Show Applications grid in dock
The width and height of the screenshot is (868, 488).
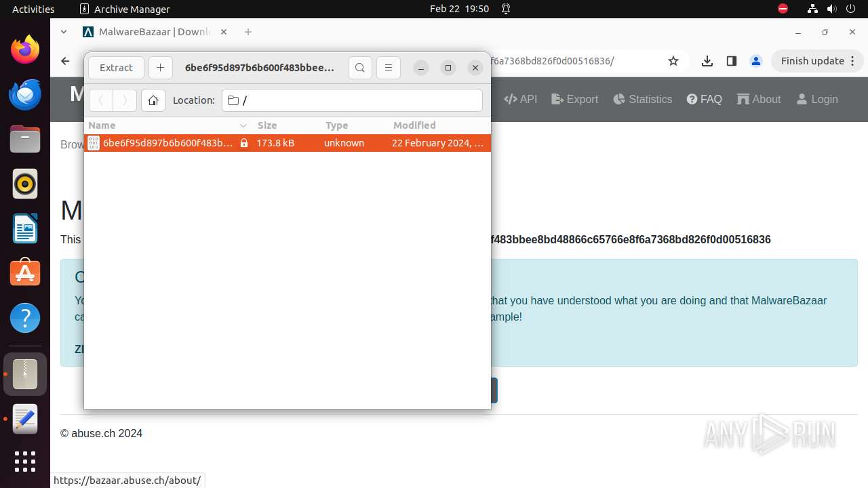(25, 462)
